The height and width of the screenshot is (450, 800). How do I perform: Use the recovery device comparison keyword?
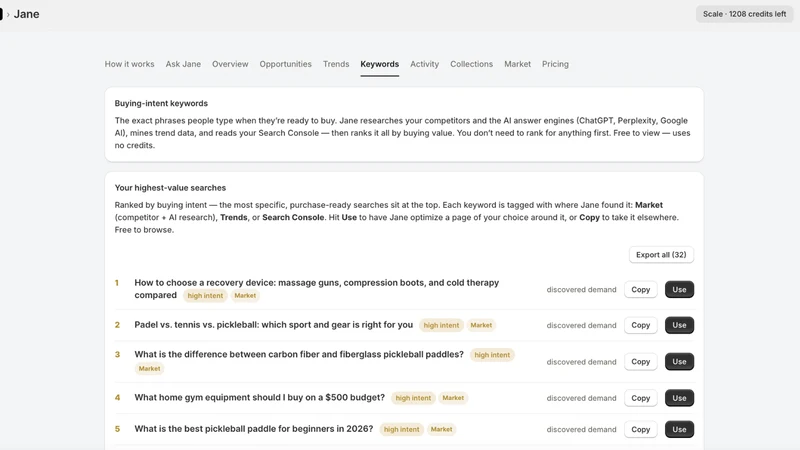(679, 289)
